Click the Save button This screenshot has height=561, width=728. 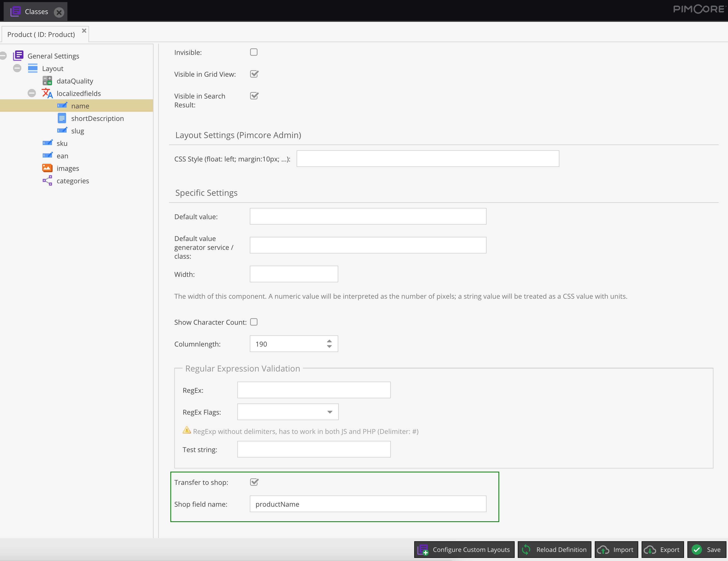point(706,550)
